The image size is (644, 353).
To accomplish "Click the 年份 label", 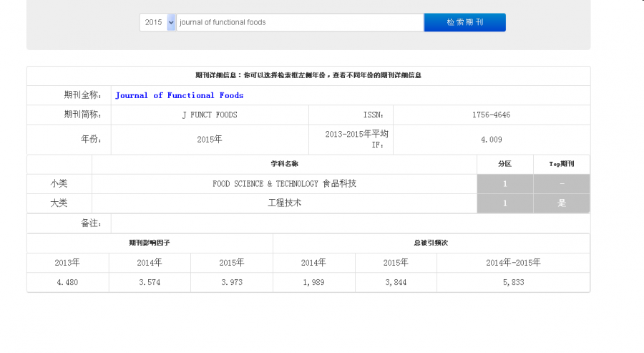I will [x=91, y=140].
